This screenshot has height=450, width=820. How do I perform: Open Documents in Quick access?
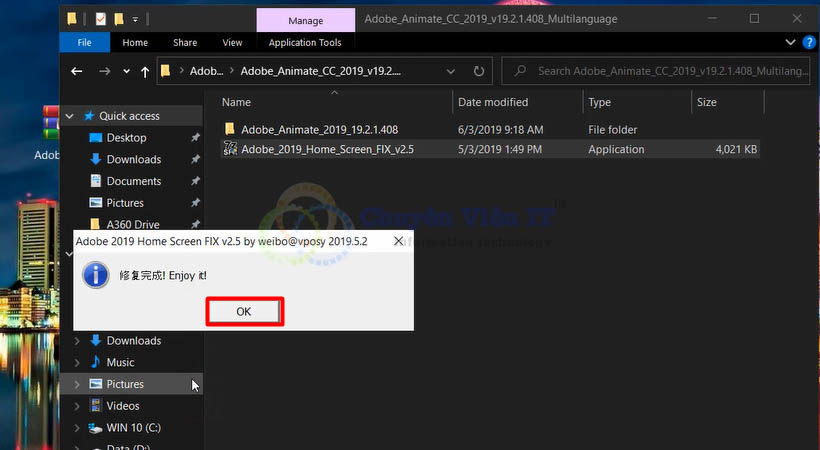tap(133, 181)
